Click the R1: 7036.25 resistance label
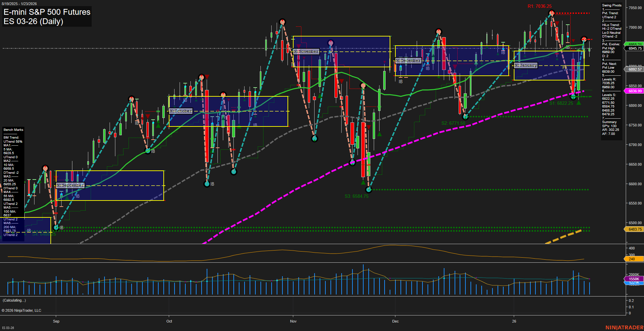Screen dimensions: 644x331 [539, 6]
